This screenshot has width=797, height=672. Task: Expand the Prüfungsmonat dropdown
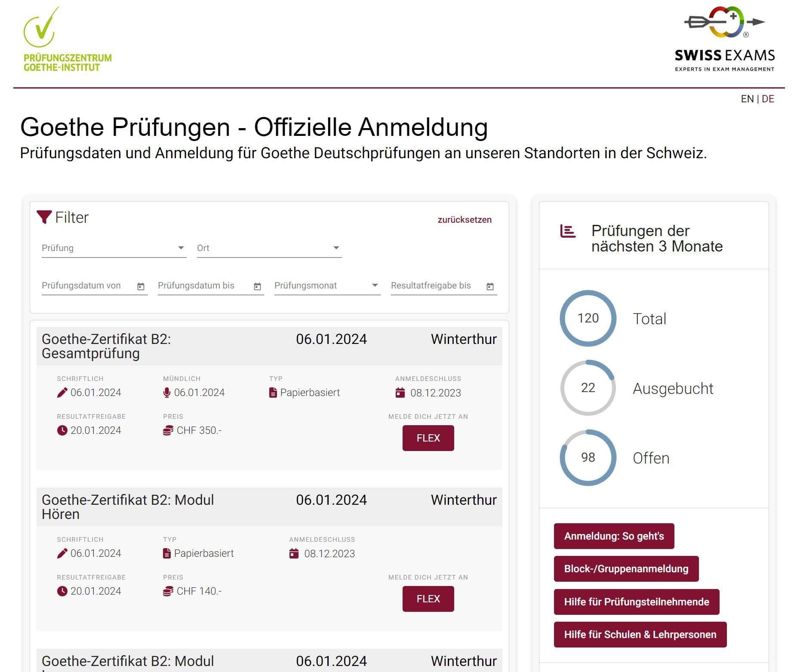click(x=327, y=285)
